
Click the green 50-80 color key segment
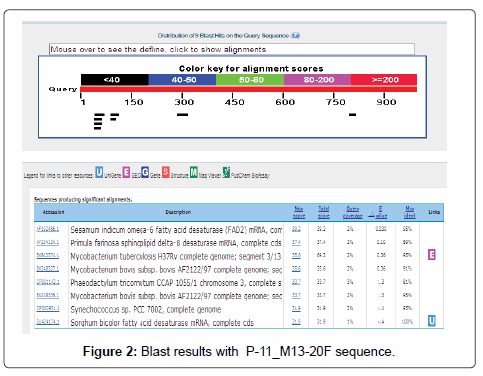(250, 80)
